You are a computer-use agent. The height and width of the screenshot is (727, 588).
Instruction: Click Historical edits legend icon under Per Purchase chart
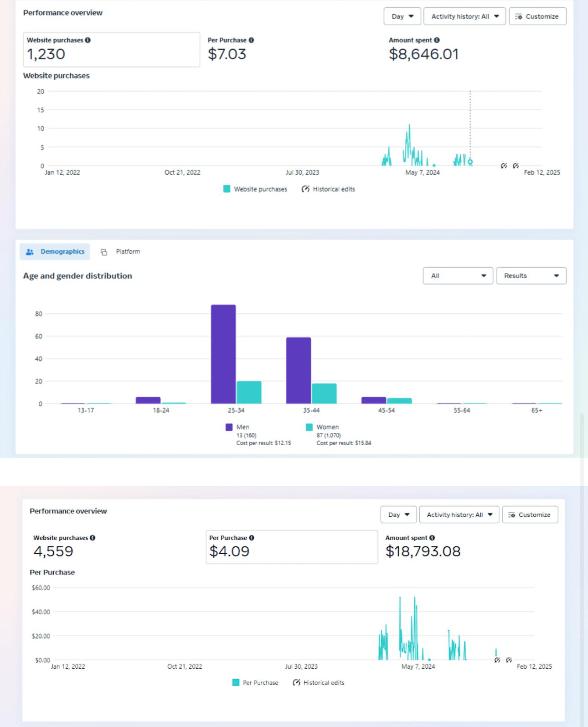(x=296, y=682)
